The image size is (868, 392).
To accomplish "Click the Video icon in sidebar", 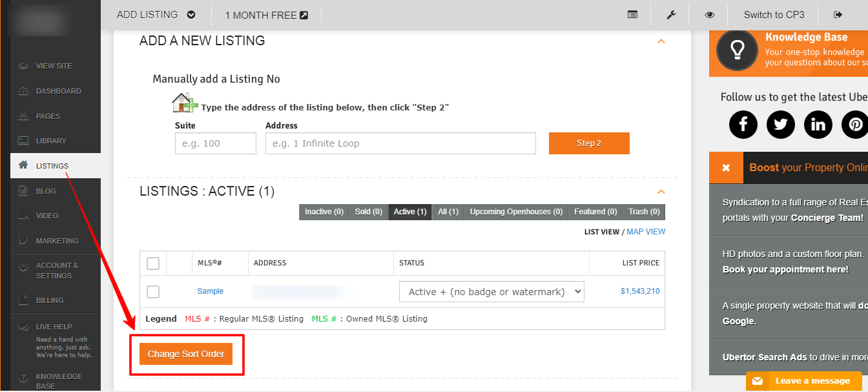I will pos(23,215).
